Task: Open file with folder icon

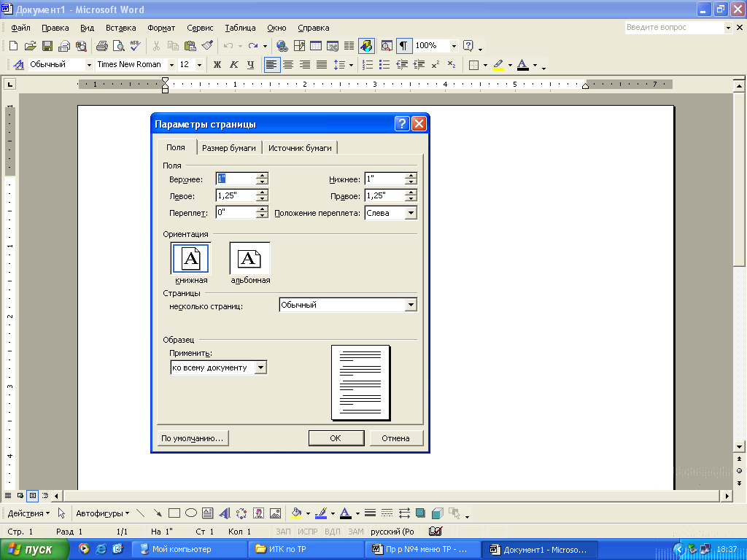Action: tap(30, 46)
